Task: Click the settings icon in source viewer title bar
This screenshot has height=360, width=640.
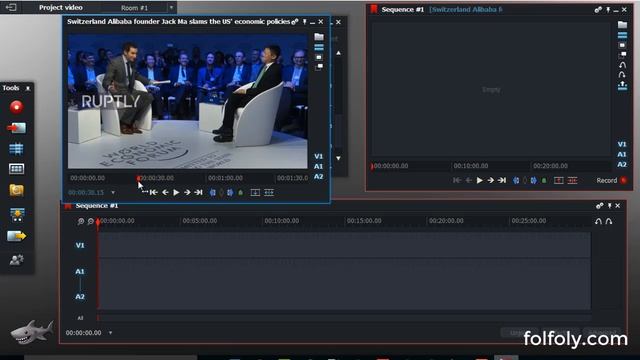Action: click(x=295, y=22)
